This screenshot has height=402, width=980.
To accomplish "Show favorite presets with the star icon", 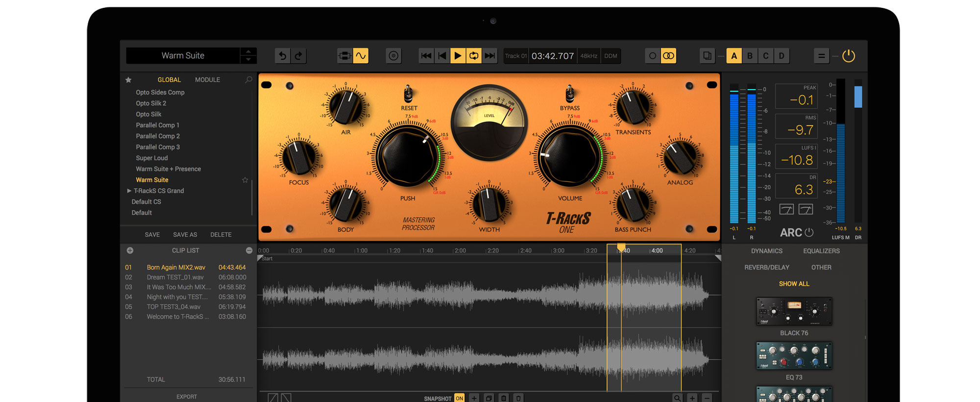I will (x=128, y=80).
